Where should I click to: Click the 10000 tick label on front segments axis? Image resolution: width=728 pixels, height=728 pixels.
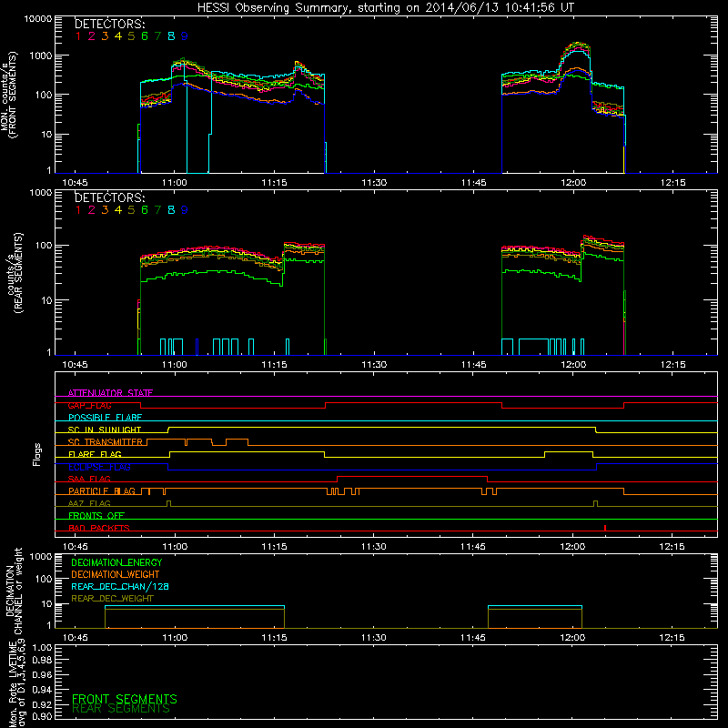click(x=37, y=18)
